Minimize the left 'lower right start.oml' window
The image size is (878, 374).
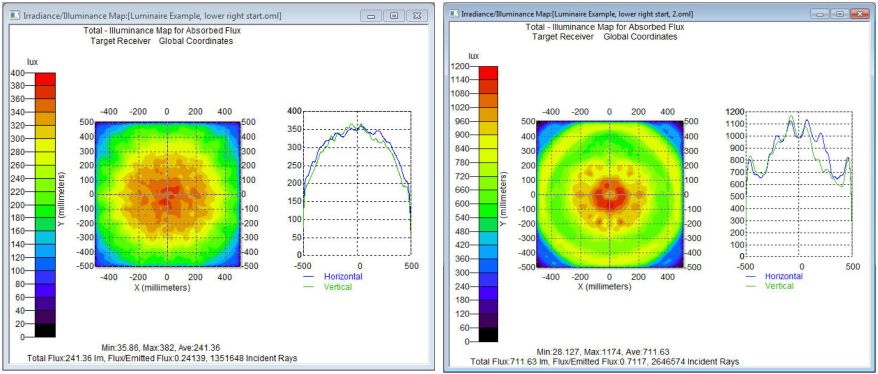click(x=371, y=16)
